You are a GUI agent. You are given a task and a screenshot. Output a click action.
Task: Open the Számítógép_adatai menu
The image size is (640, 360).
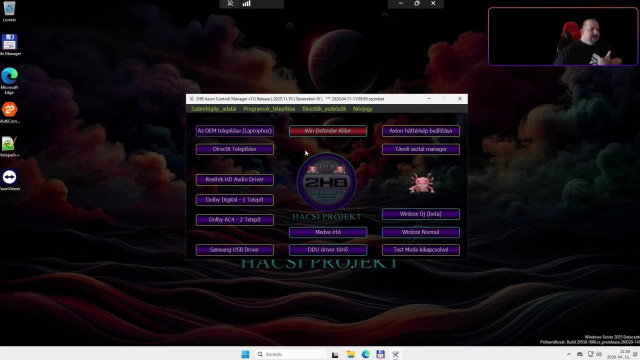point(213,109)
